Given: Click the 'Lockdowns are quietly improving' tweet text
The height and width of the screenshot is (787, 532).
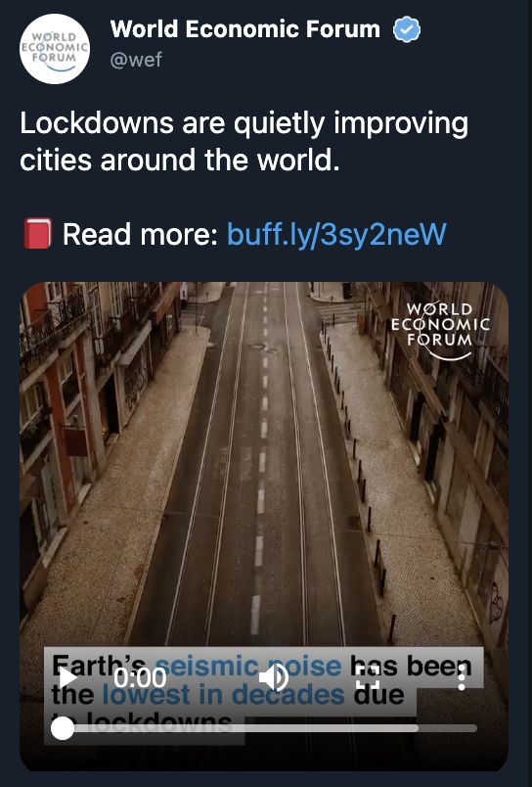Looking at the screenshot, I should click(x=244, y=123).
